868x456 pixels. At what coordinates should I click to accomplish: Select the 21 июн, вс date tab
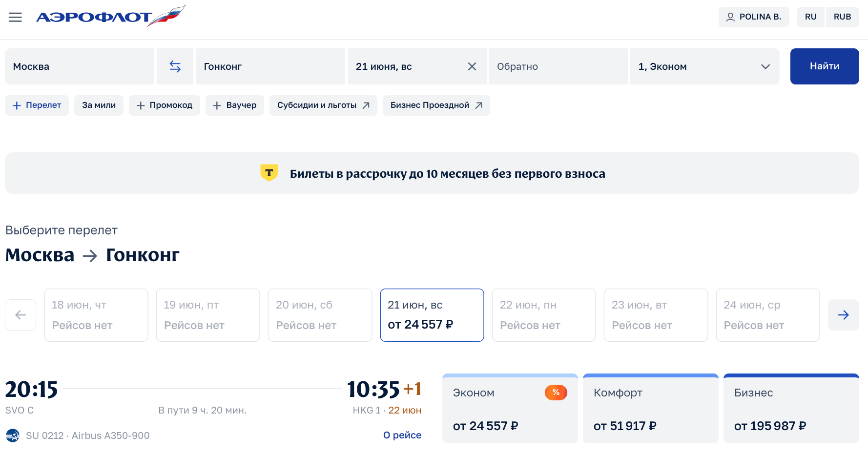(432, 315)
